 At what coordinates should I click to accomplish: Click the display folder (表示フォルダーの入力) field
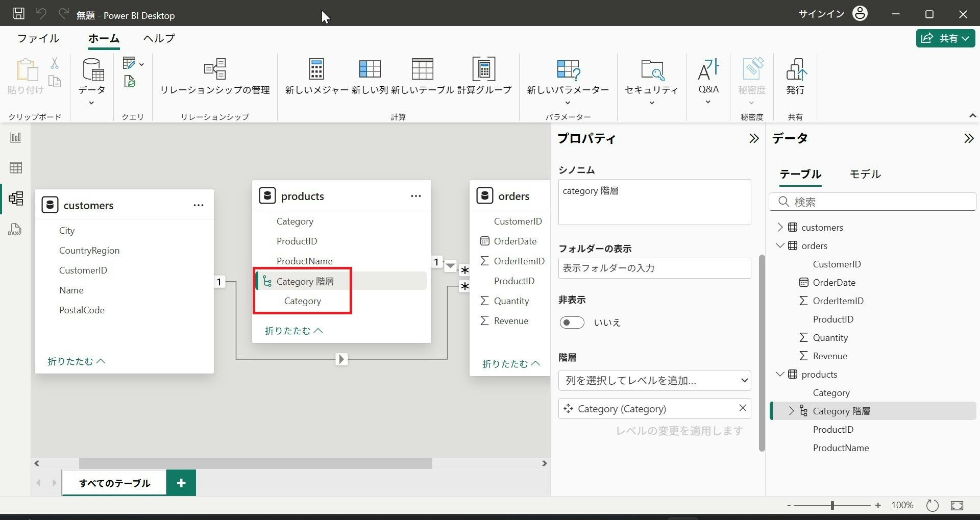click(655, 268)
